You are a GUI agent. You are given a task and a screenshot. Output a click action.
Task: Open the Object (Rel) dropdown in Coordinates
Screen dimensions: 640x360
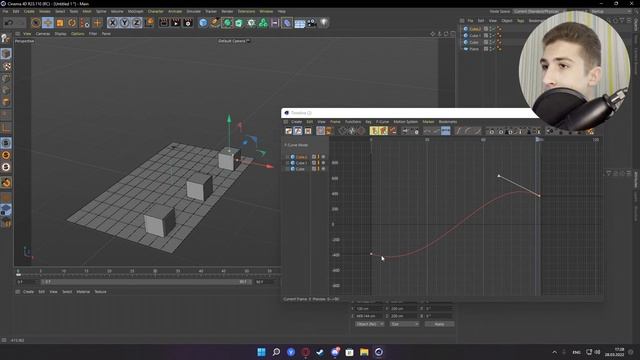click(369, 324)
